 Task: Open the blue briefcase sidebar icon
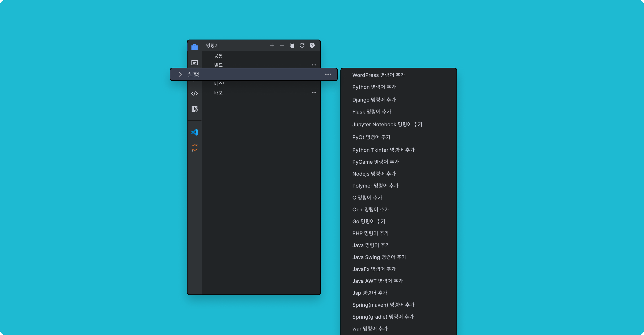pos(195,47)
